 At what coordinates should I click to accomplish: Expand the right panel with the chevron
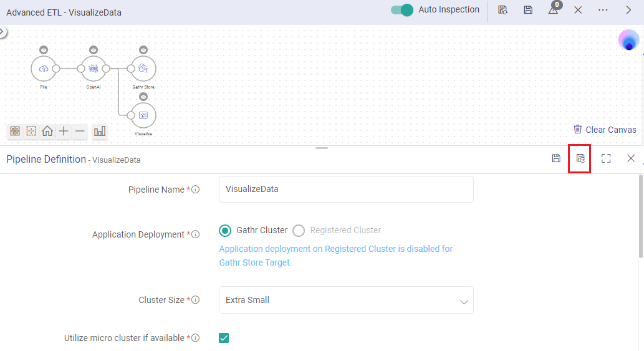coord(628,10)
